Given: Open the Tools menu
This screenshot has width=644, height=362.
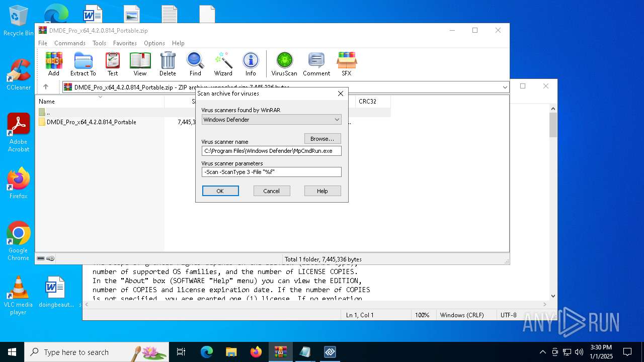Looking at the screenshot, I should (x=99, y=43).
